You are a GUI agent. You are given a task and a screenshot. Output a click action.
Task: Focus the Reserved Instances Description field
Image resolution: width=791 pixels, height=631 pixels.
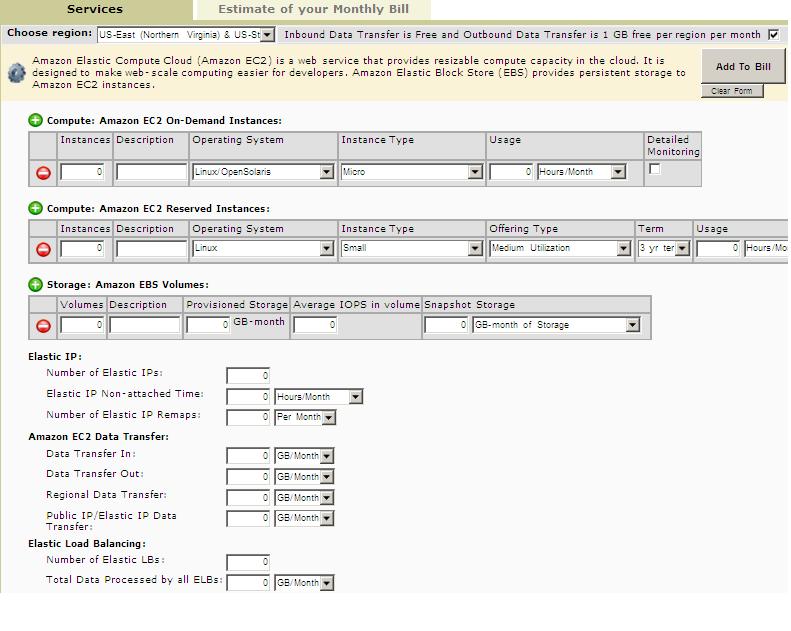151,248
